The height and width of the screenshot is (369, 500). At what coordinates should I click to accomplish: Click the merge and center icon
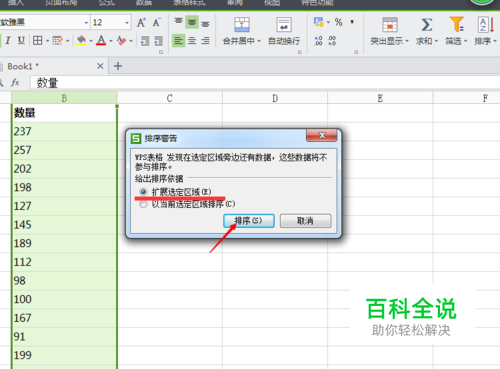coord(242,25)
